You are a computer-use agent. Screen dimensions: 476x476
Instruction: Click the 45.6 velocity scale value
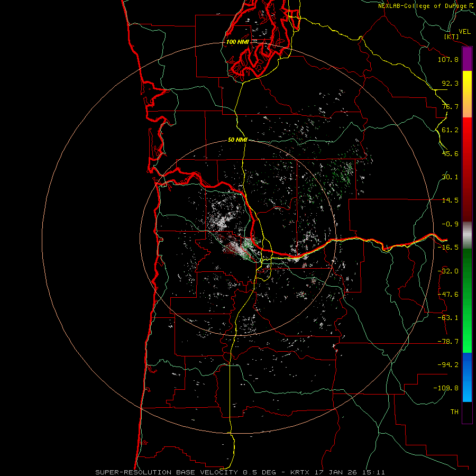click(x=450, y=153)
